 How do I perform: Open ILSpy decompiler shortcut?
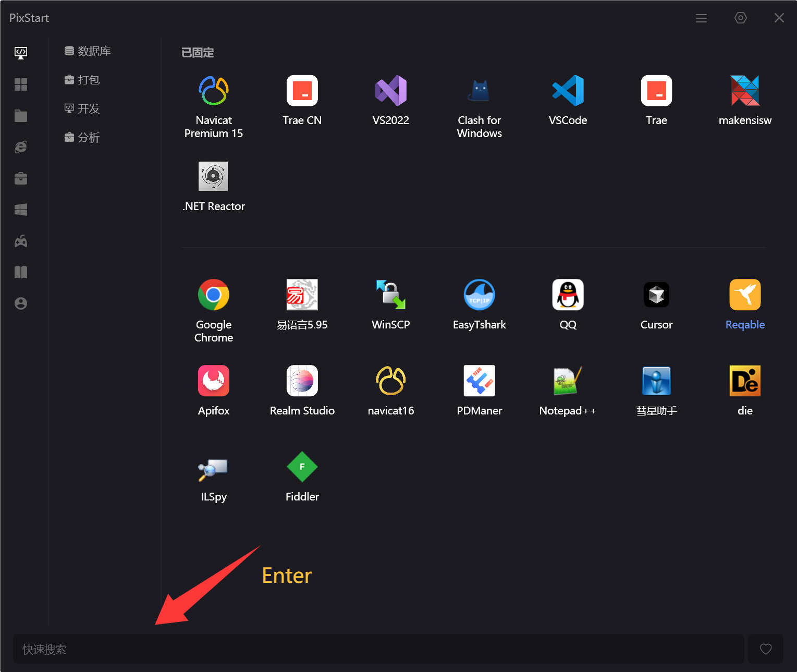point(213,467)
